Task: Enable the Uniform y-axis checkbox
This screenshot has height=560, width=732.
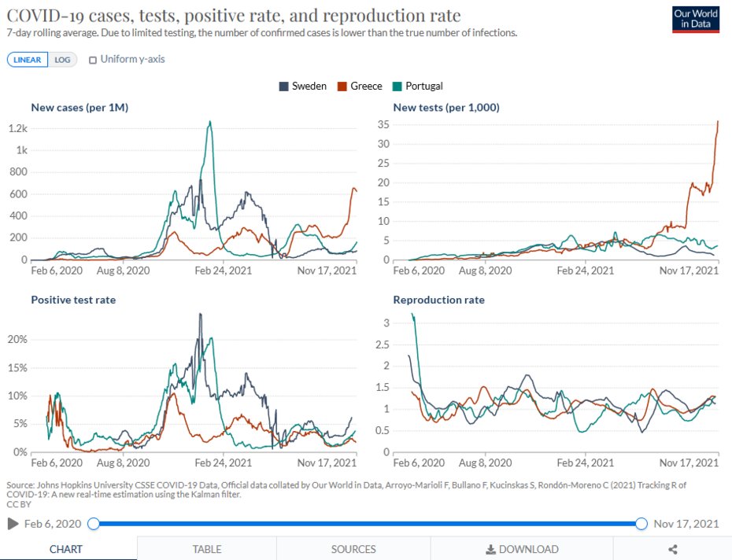Action: [x=94, y=60]
